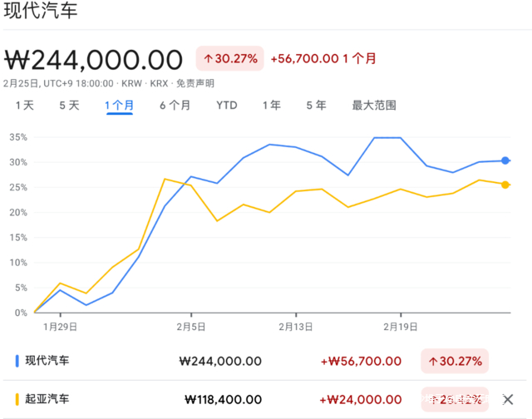Click the ₩118,400.00 price of 起亚汽车
This screenshot has height=419, width=532.
coord(223,399)
